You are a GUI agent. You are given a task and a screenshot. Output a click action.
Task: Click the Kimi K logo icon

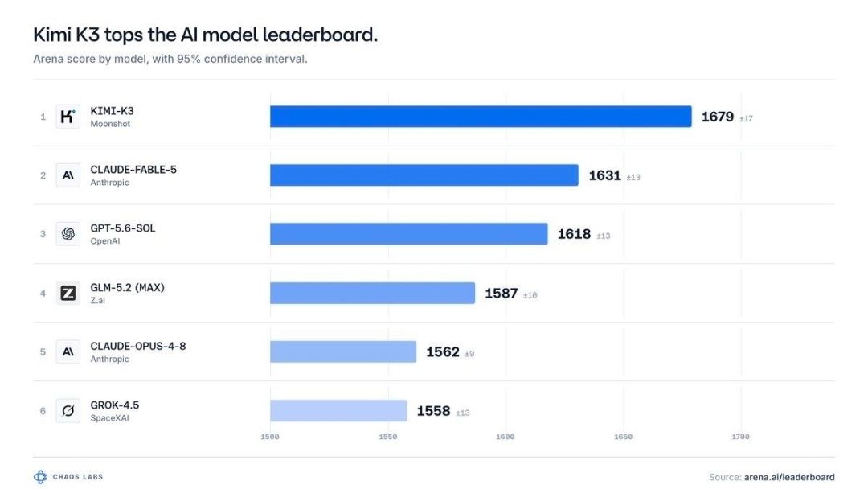[x=68, y=117]
